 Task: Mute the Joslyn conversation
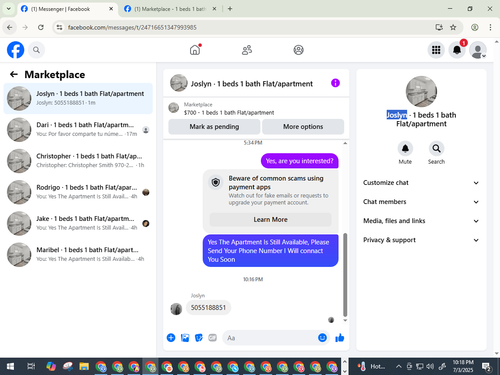405,149
